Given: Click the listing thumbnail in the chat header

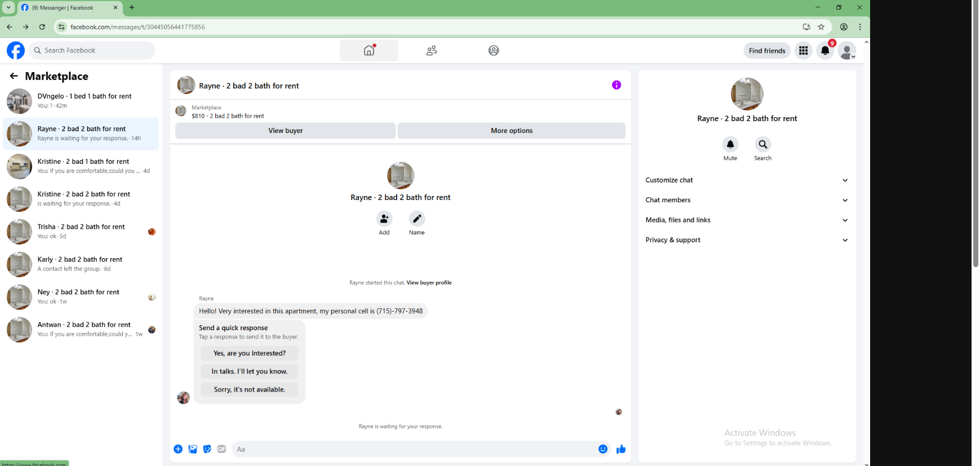Looking at the screenshot, I should 186,85.
